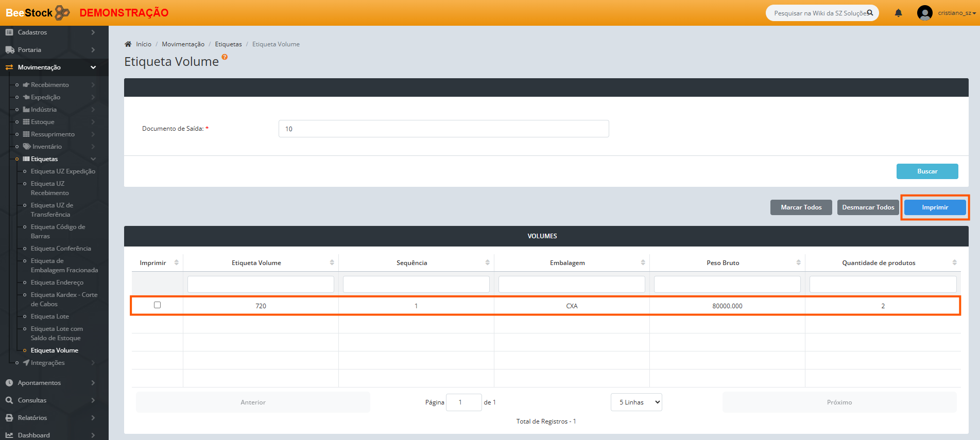
Task: Click the home icon in breadcrumb
Action: click(x=128, y=44)
